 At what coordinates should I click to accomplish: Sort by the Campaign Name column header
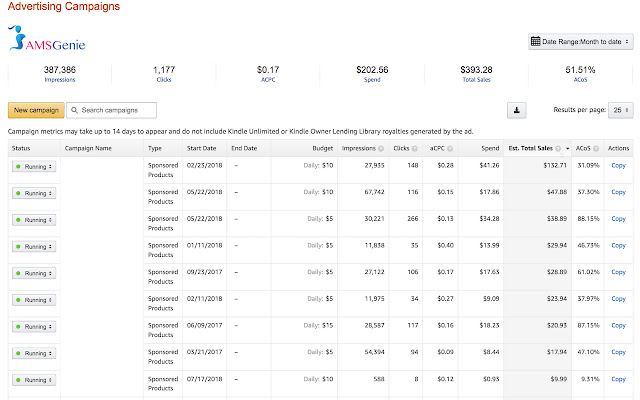[x=88, y=149]
